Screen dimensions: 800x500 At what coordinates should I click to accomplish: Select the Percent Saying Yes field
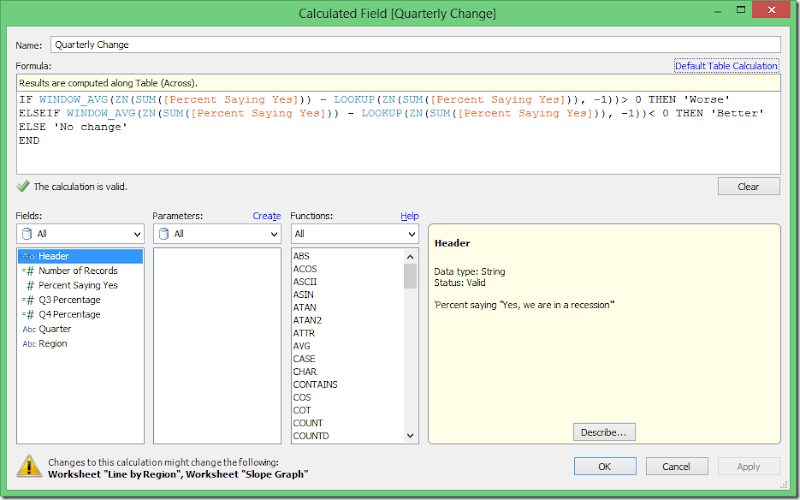tap(78, 285)
